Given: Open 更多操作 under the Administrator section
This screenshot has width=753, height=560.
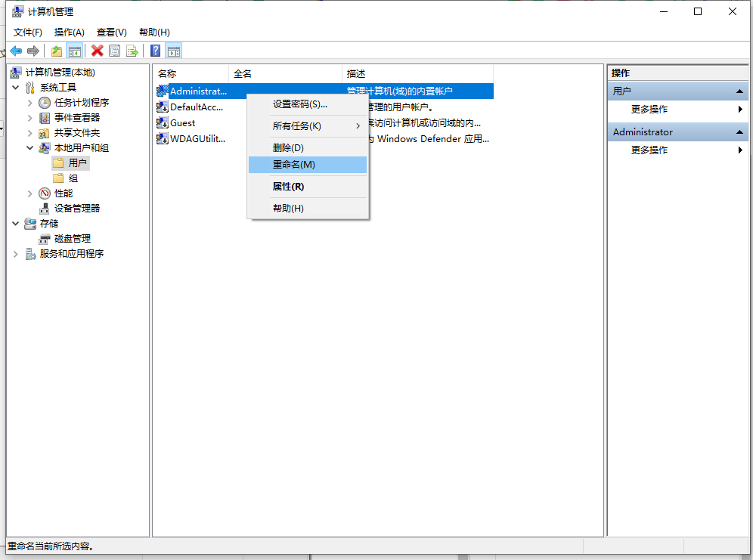Looking at the screenshot, I should [649, 150].
